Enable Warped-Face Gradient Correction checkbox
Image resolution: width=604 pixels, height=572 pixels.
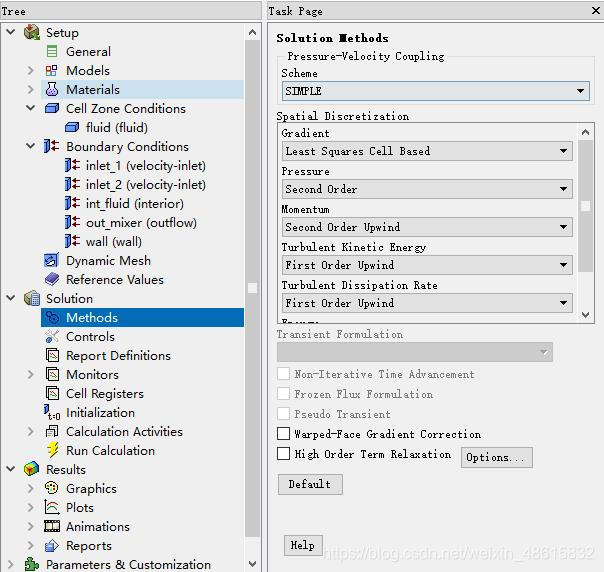pyautogui.click(x=284, y=434)
